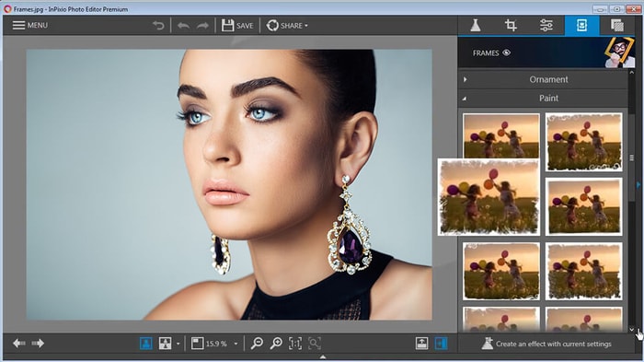
Task: Click the fit-to-window zoom icon
Action: coord(198,343)
